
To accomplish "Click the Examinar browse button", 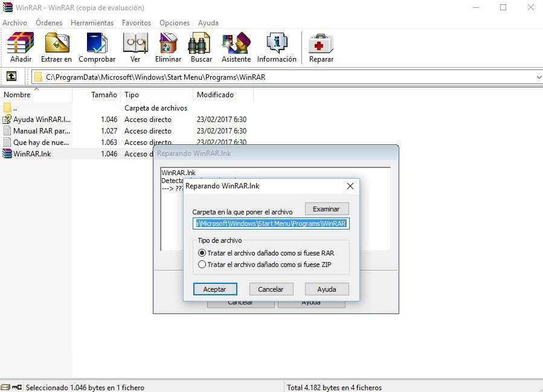I will tap(326, 208).
